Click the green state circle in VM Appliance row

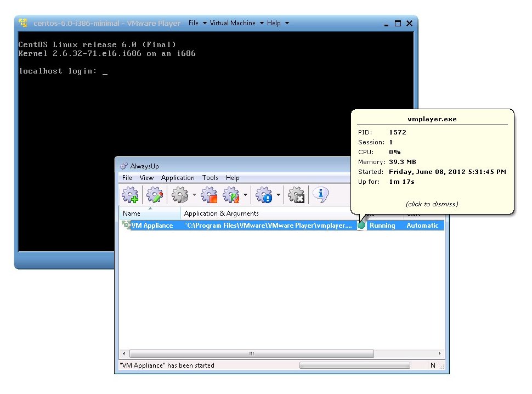coord(361,225)
